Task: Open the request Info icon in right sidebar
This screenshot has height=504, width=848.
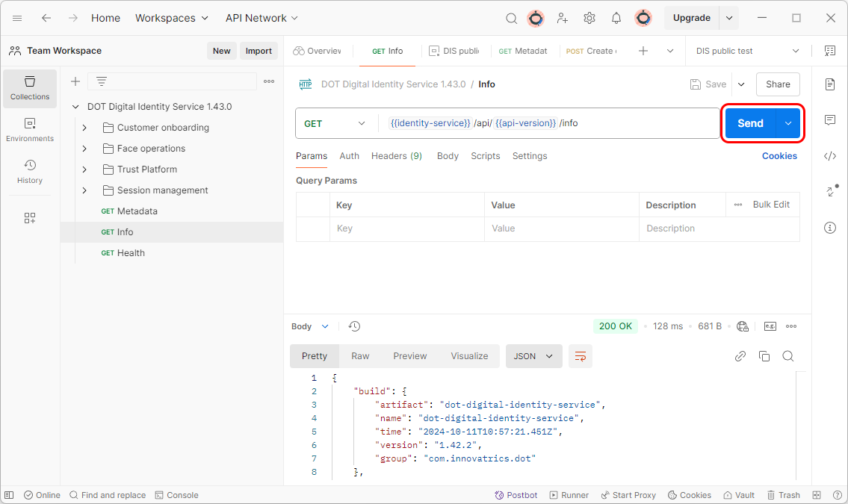Action: pyautogui.click(x=830, y=228)
